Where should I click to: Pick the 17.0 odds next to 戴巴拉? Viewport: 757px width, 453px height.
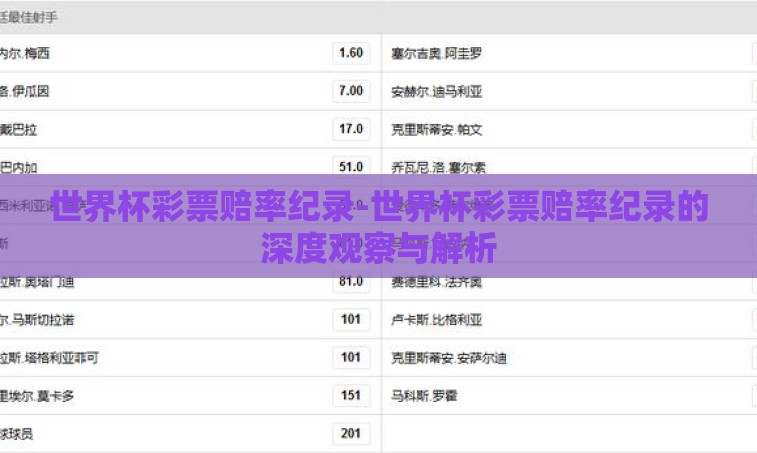click(351, 129)
